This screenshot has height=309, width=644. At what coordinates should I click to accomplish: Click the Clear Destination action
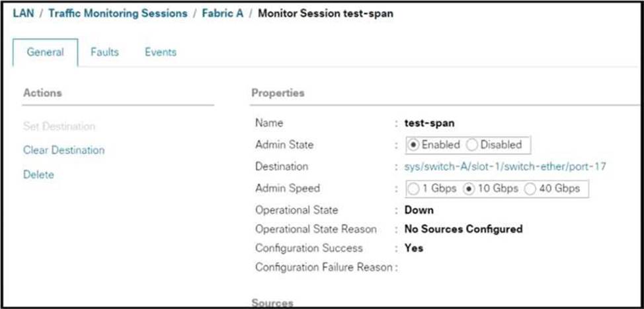(x=63, y=150)
